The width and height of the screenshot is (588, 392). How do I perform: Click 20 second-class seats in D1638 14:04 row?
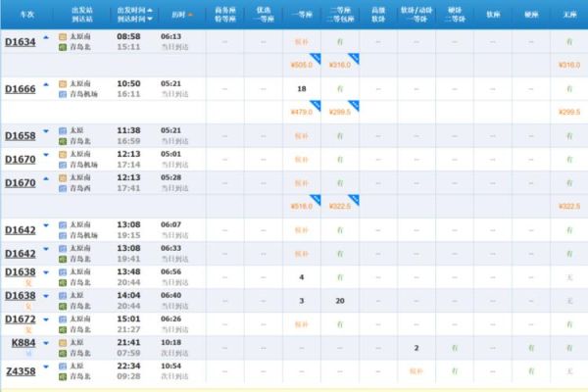[x=340, y=301]
